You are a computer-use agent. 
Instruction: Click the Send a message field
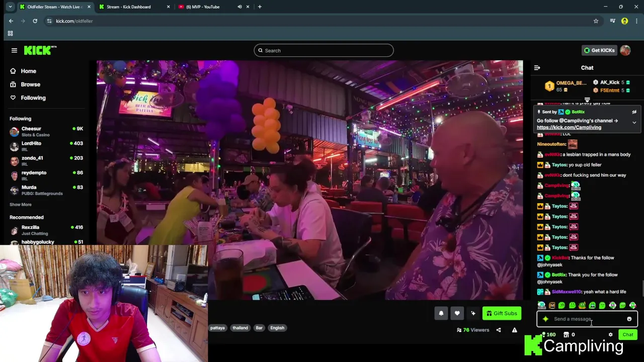tap(587, 319)
